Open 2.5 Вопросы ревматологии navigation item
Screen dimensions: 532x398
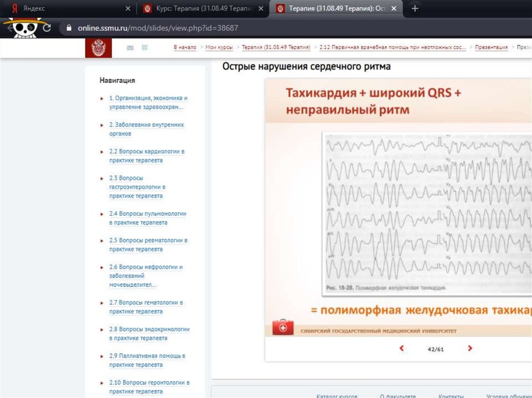click(x=148, y=245)
